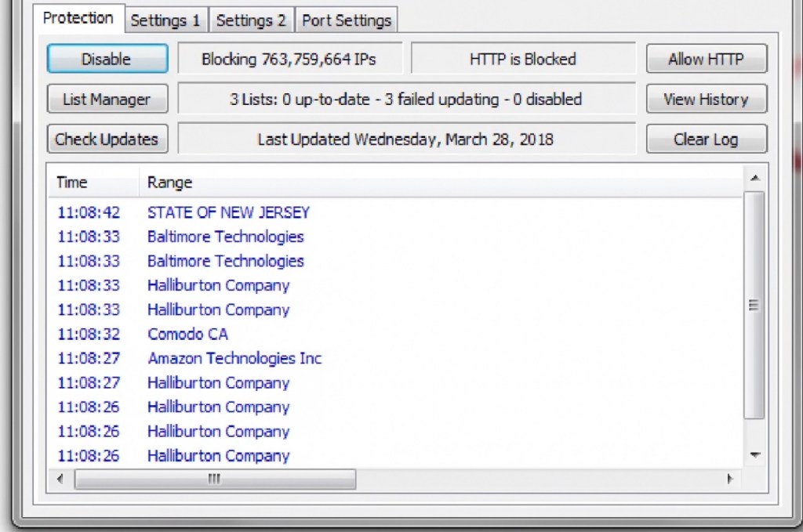Image resolution: width=803 pixels, height=532 pixels.
Task: Click the horizontal scrollbar right arrow
Action: point(730,479)
